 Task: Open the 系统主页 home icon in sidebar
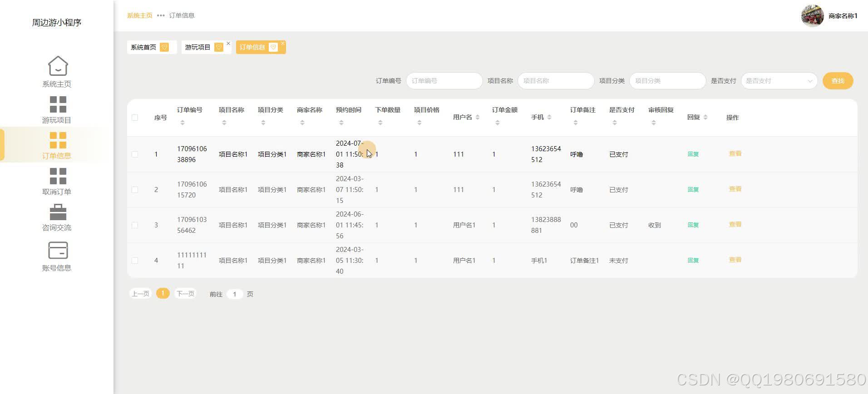click(x=58, y=66)
